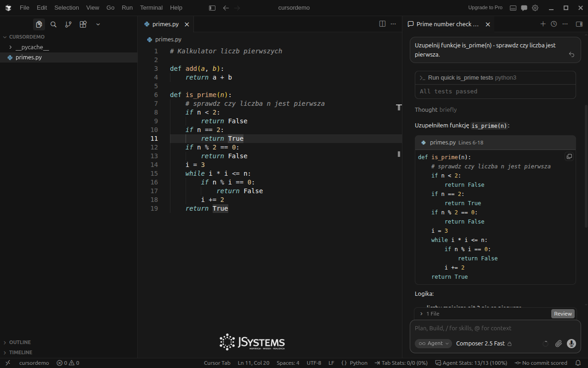588x368 pixels.
Task: Revert the user message with undo arrow
Action: [x=571, y=54]
